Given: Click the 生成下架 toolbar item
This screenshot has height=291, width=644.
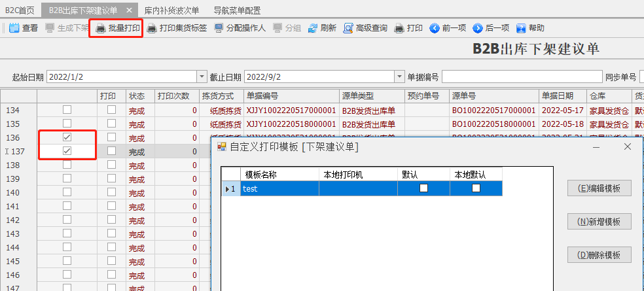Looking at the screenshot, I should tap(67, 28).
